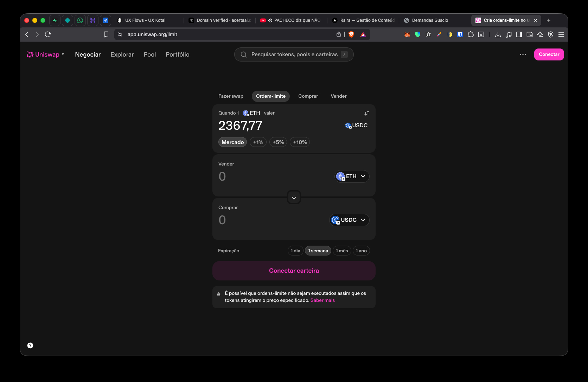
Task: Toggle the browser sidebar panel
Action: pos(519,34)
